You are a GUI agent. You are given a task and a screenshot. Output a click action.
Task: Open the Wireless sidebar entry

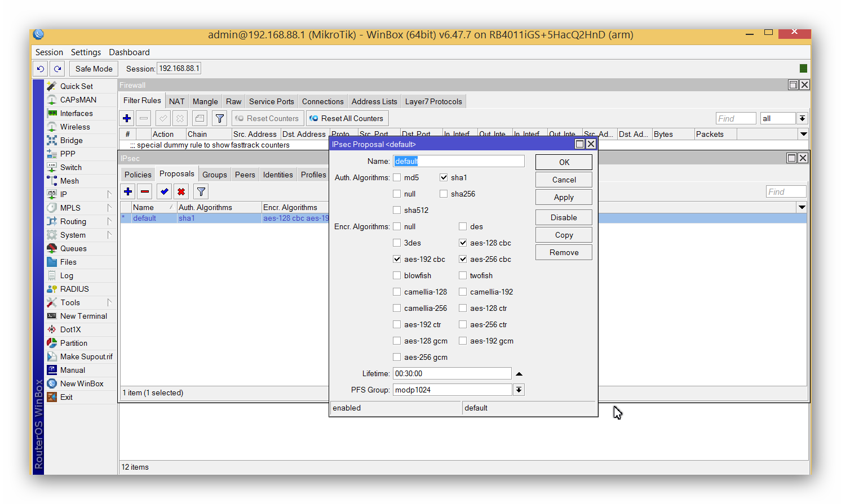[75, 127]
